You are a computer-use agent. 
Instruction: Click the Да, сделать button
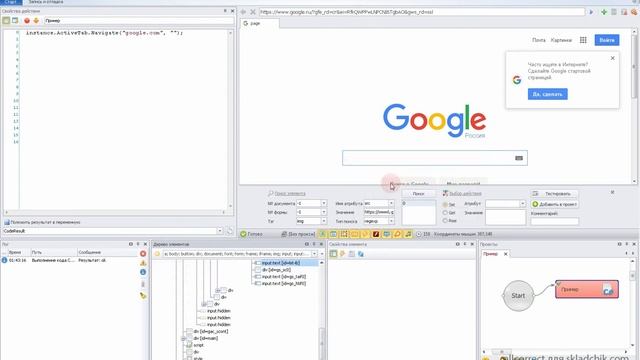coord(547,94)
